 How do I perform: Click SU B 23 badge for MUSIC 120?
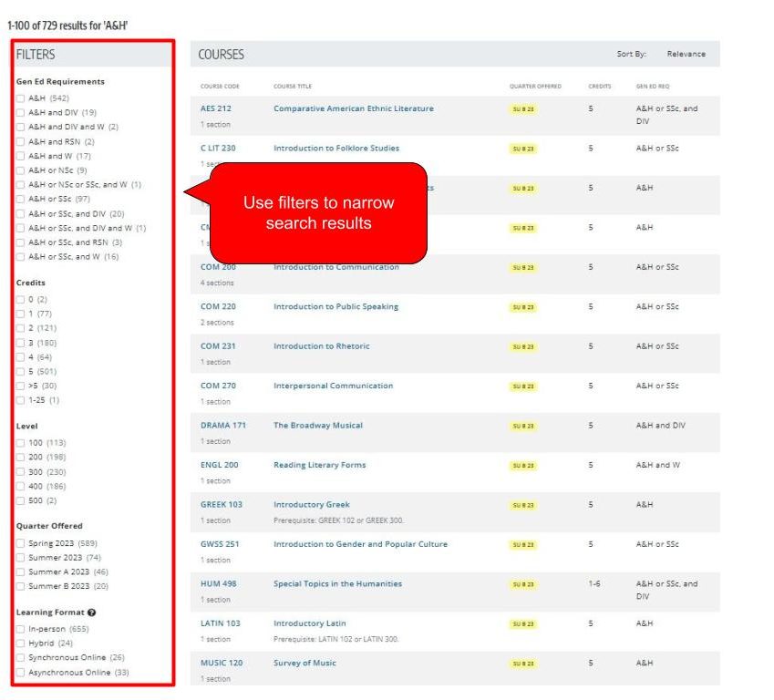[523, 664]
